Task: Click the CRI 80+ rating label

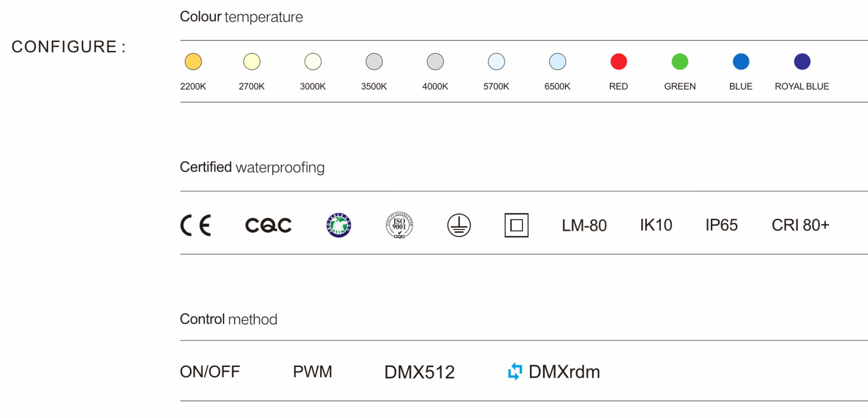Action: 800,225
